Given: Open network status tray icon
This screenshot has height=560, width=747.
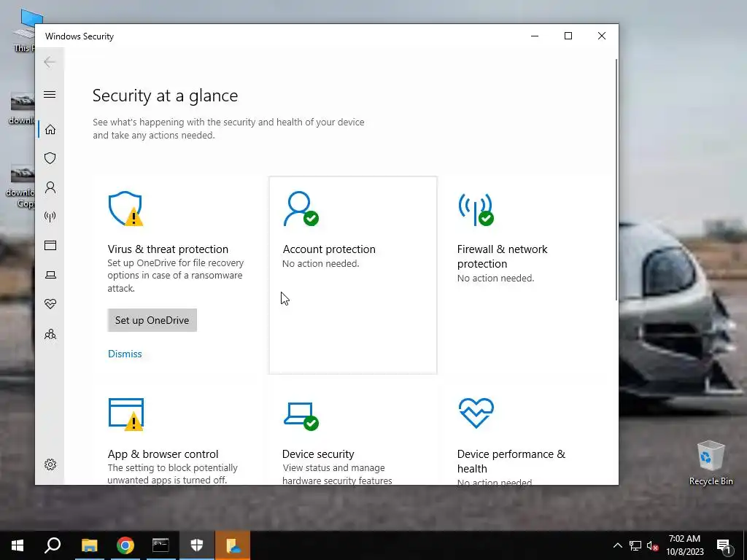Looking at the screenshot, I should (x=635, y=545).
